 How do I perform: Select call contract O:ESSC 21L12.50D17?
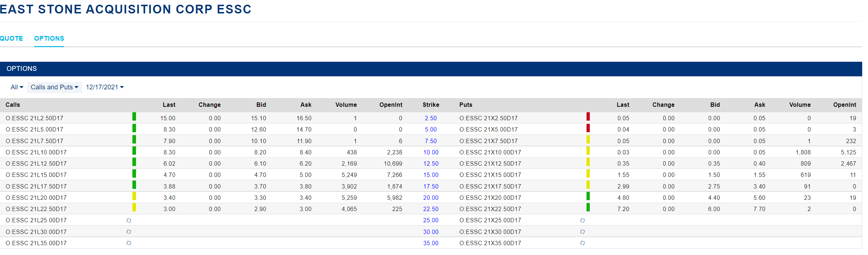coord(36,163)
